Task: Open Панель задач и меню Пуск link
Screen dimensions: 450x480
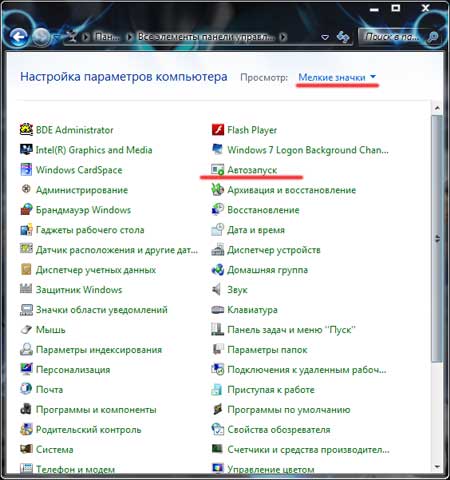Action: [291, 330]
